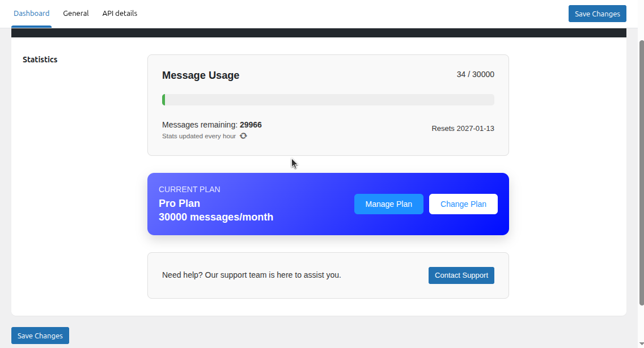Click the Change Plan button
644x348 pixels.
tap(463, 204)
